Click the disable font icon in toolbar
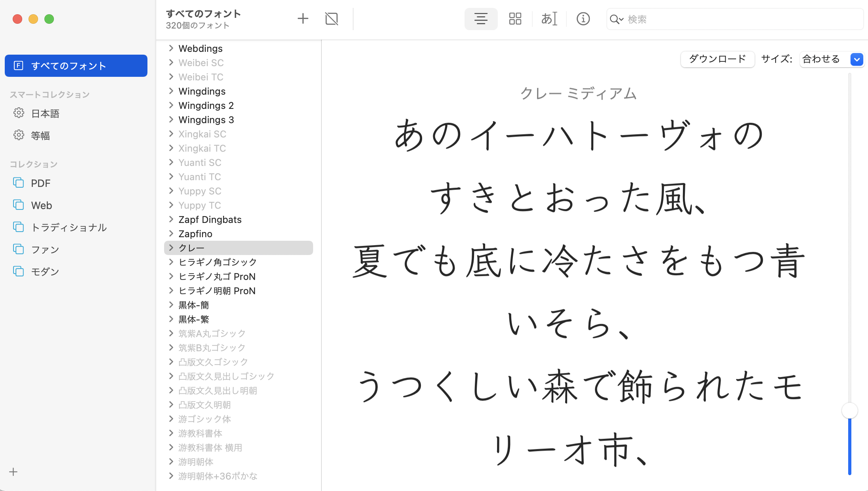Screen dimensions: 868x491 point(331,19)
